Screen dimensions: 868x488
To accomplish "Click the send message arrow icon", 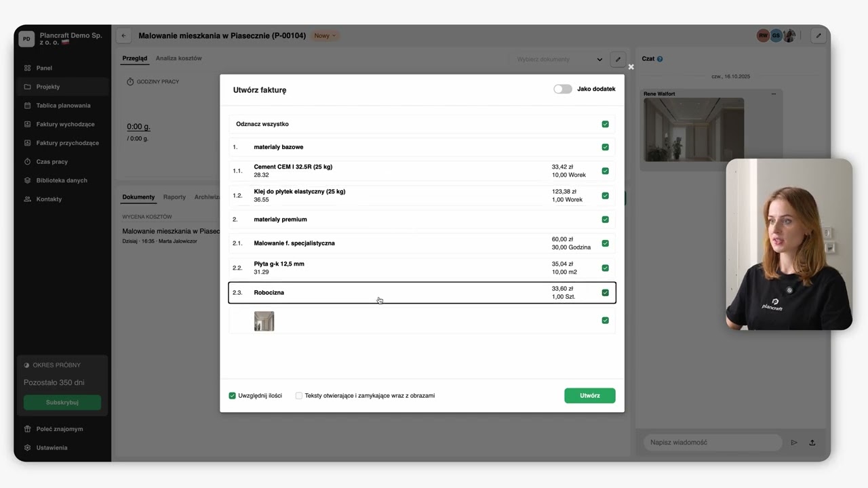I will coord(794,443).
